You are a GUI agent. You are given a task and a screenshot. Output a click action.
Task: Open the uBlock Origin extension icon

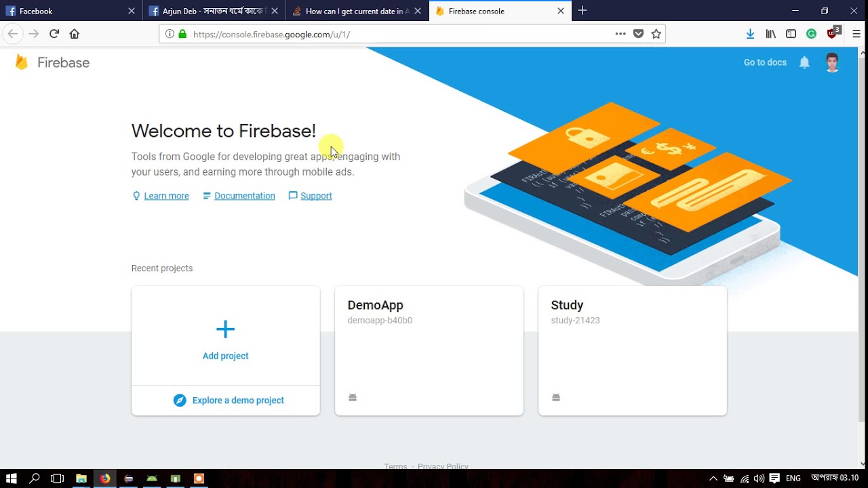coord(833,33)
